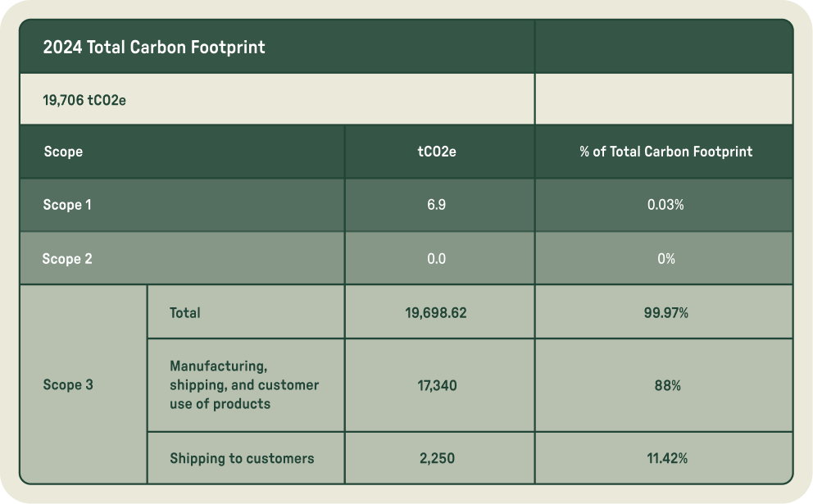The width and height of the screenshot is (813, 504).
Task: Select the 19,698.62 value cell
Action: coord(436,312)
